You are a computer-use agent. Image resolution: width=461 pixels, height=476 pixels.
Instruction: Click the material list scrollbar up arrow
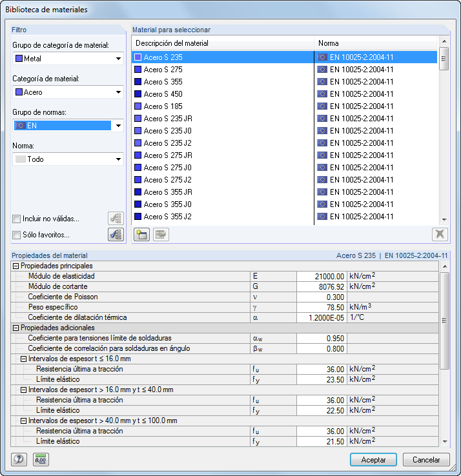(x=444, y=41)
